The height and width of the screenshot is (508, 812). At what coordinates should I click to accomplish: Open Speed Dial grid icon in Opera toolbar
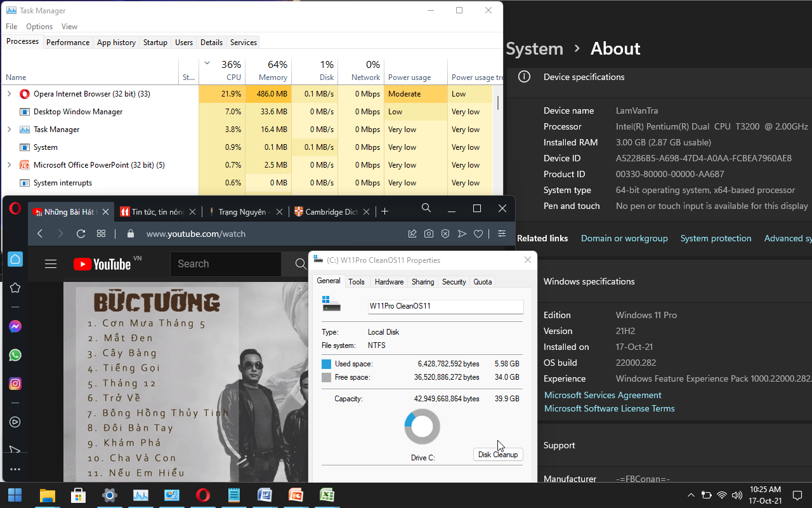click(x=101, y=234)
